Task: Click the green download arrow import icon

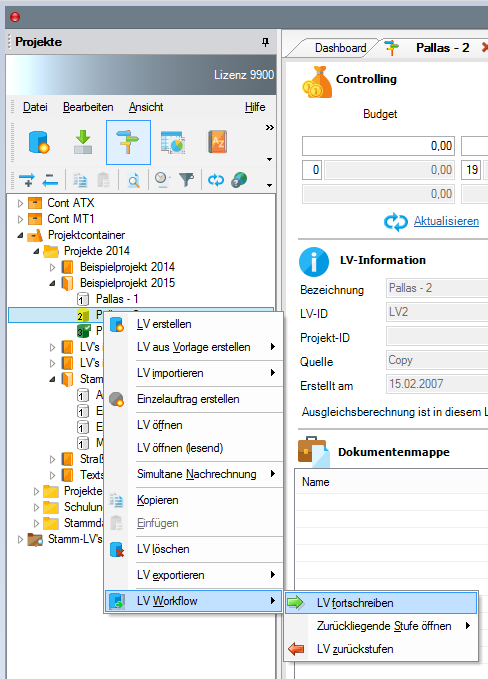Action: (x=83, y=142)
